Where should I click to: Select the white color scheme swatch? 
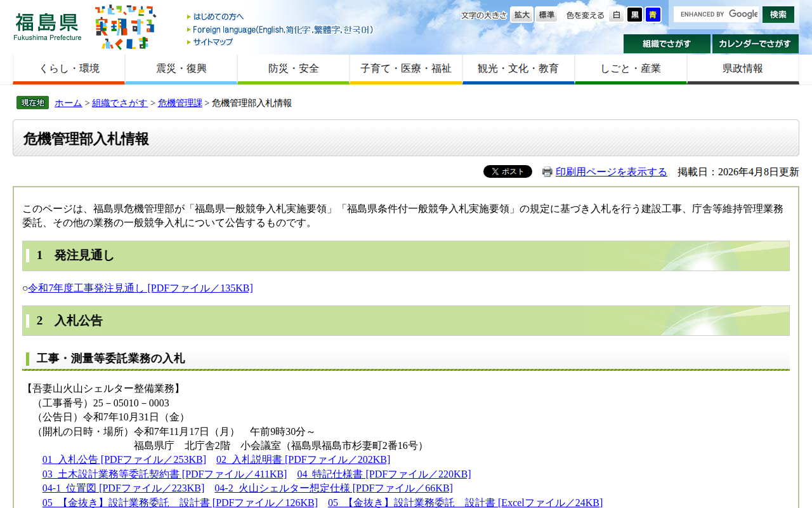click(x=617, y=15)
